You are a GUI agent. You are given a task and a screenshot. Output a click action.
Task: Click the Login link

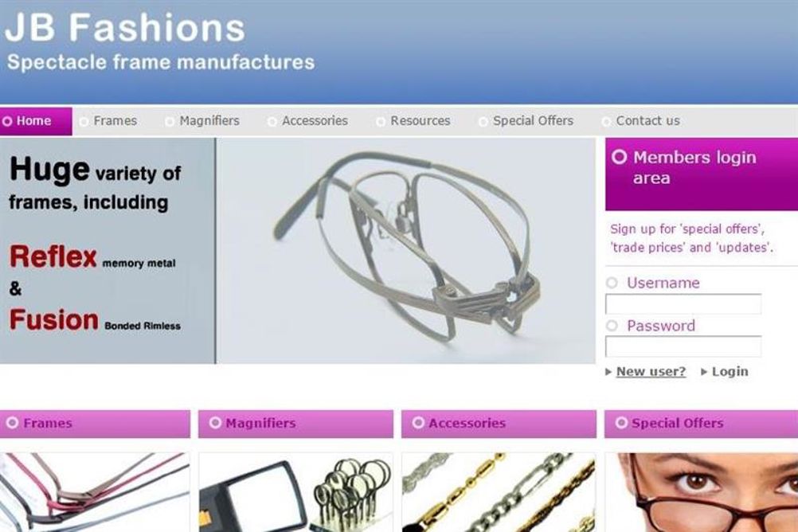pos(730,372)
